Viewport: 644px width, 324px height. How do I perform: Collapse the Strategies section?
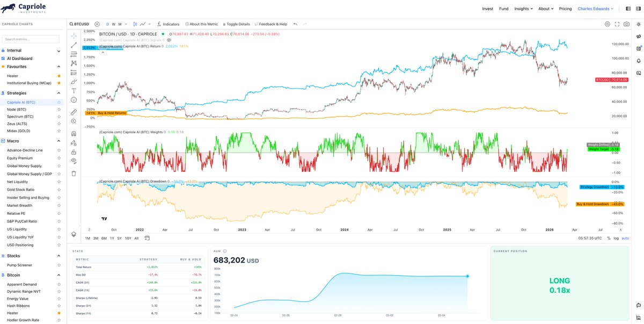pos(59,93)
